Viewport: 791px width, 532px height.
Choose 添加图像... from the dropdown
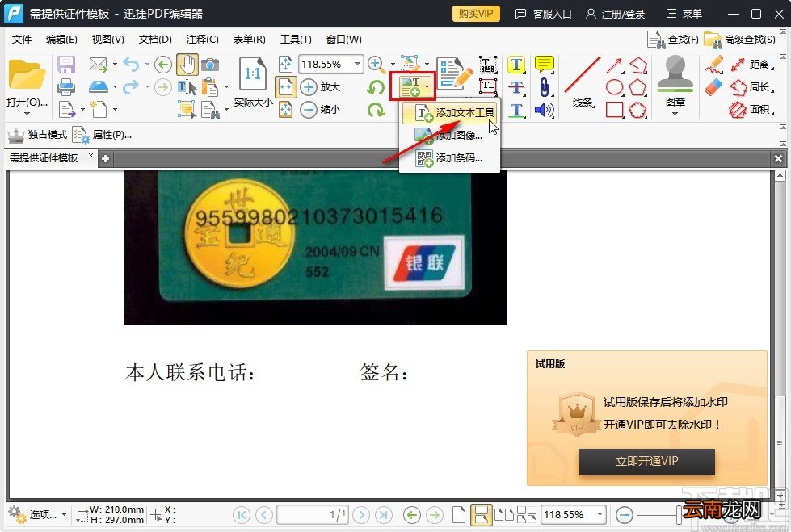(x=451, y=135)
